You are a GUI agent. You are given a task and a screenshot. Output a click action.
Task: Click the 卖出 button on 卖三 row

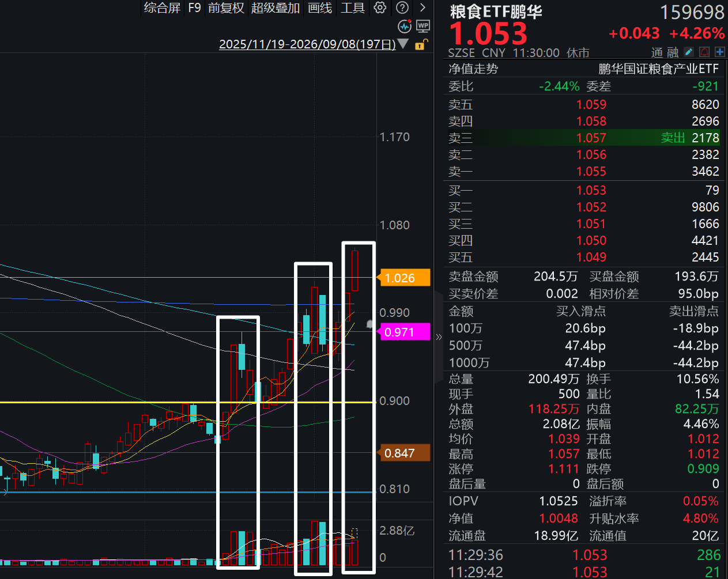coord(673,138)
